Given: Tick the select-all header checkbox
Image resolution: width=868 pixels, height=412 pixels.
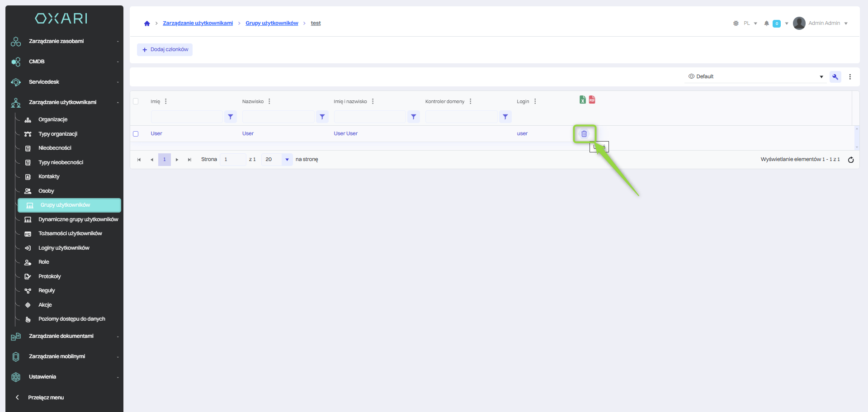Looking at the screenshot, I should (136, 101).
